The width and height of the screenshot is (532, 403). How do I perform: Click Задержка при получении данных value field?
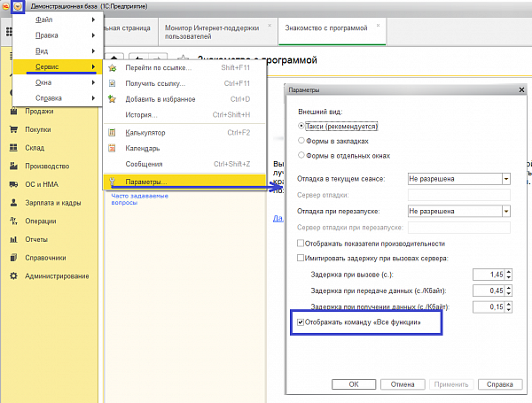(489, 306)
